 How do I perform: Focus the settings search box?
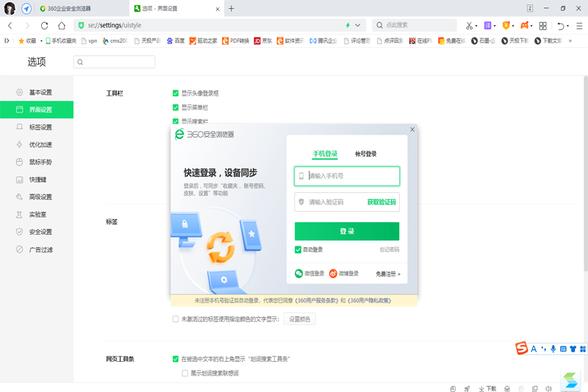115,62
